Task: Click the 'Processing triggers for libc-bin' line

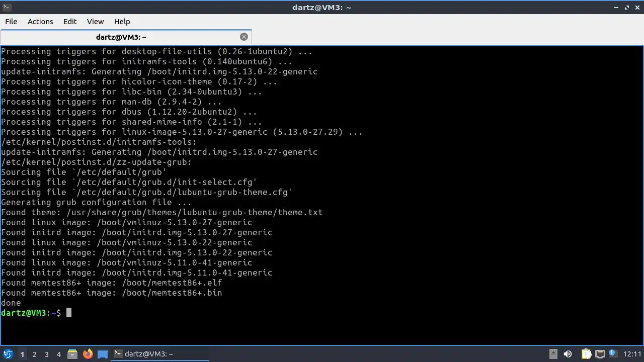Action: coord(131,92)
